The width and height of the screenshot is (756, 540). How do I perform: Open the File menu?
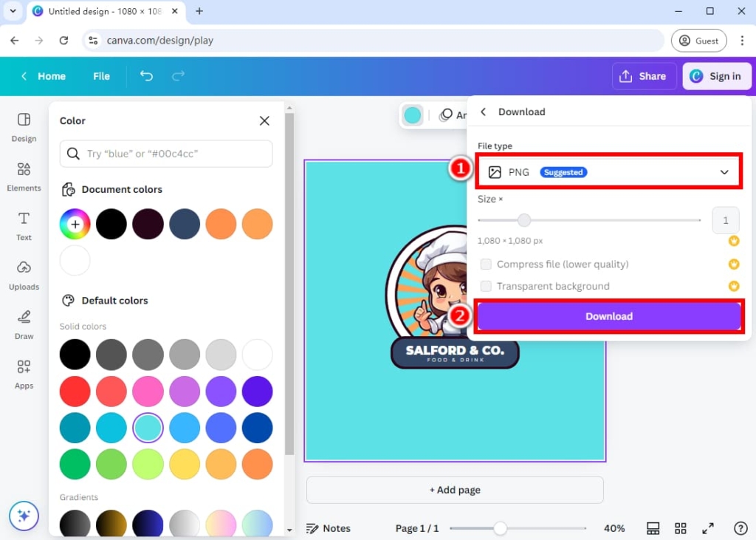(x=101, y=76)
